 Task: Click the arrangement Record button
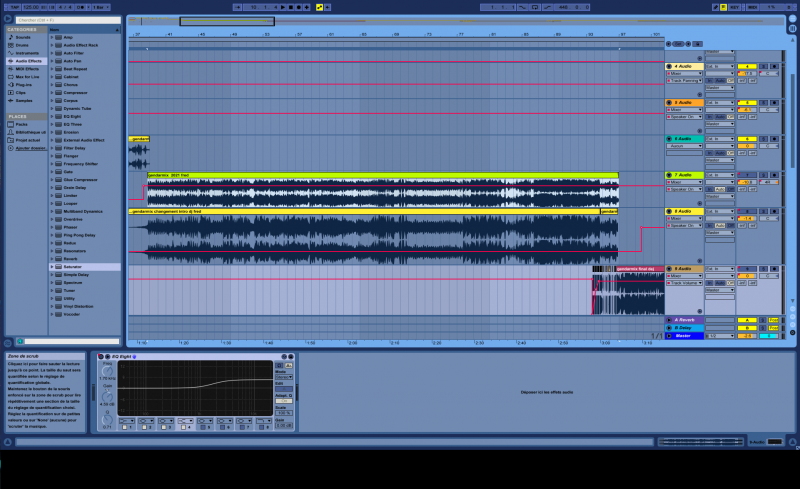pyautogui.click(x=298, y=7)
